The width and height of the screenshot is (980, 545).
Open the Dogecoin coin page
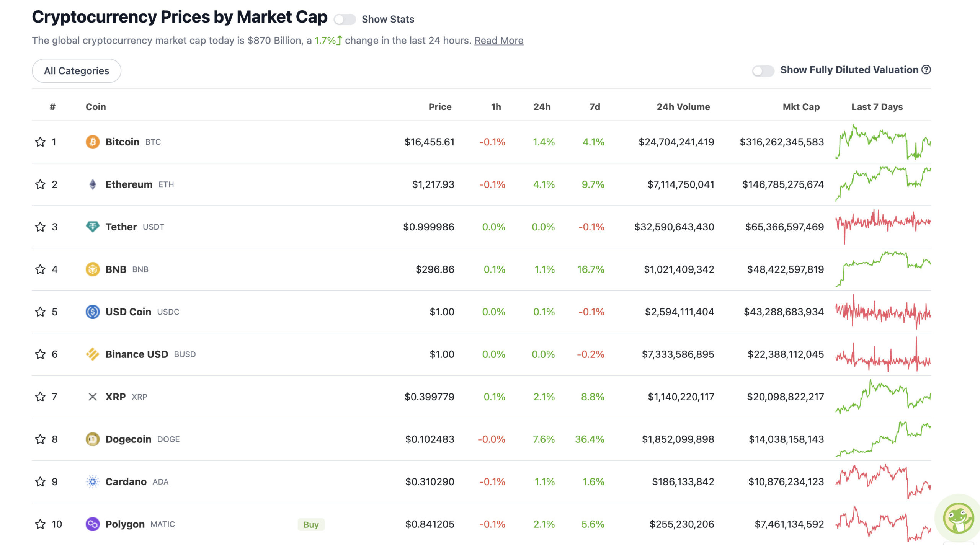point(128,439)
